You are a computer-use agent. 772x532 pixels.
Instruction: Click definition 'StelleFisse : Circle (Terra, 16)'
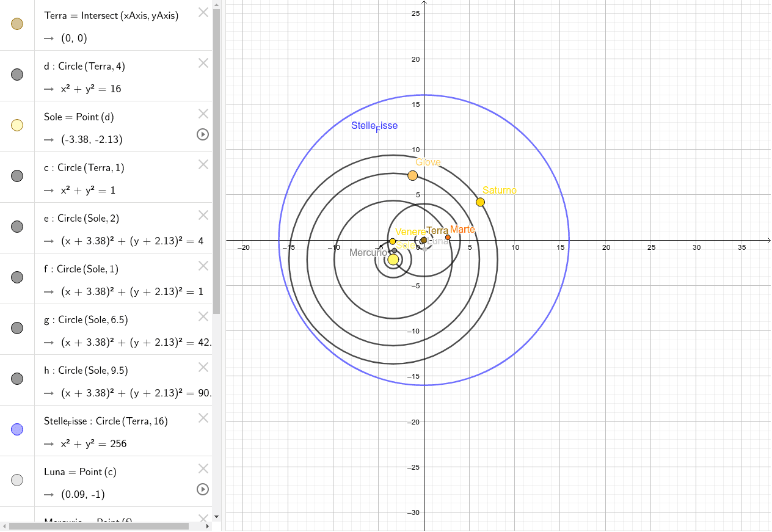(106, 421)
